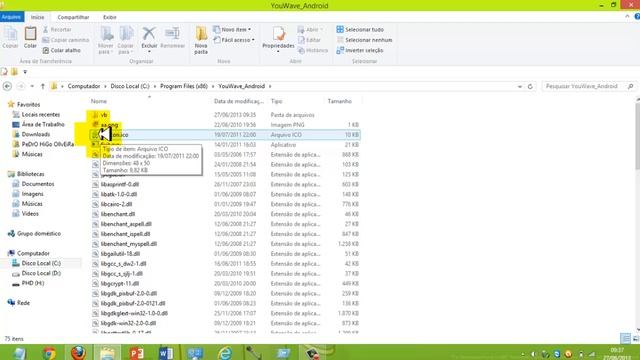
Task: Click the back navigation arrow
Action: [x=7, y=86]
